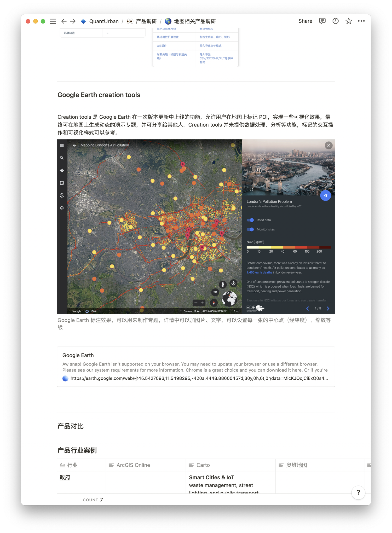Toggle the Monitor sites switch

pyautogui.click(x=250, y=229)
